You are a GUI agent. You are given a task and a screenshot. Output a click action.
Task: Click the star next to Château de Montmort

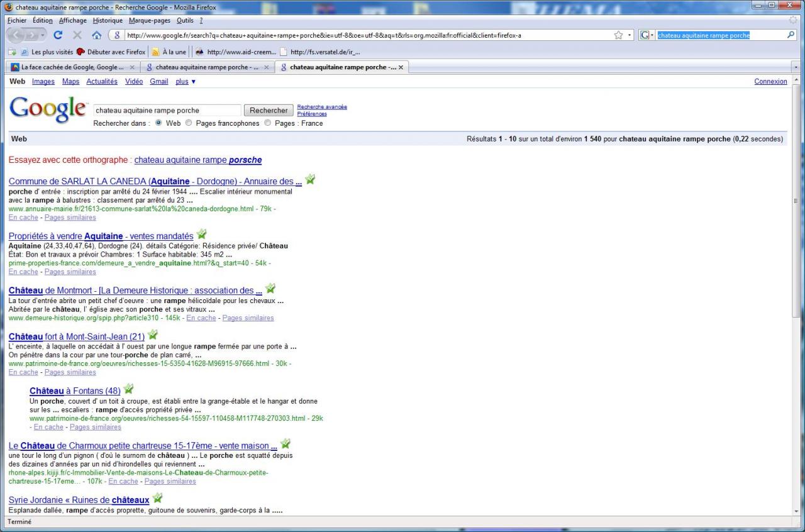point(270,289)
